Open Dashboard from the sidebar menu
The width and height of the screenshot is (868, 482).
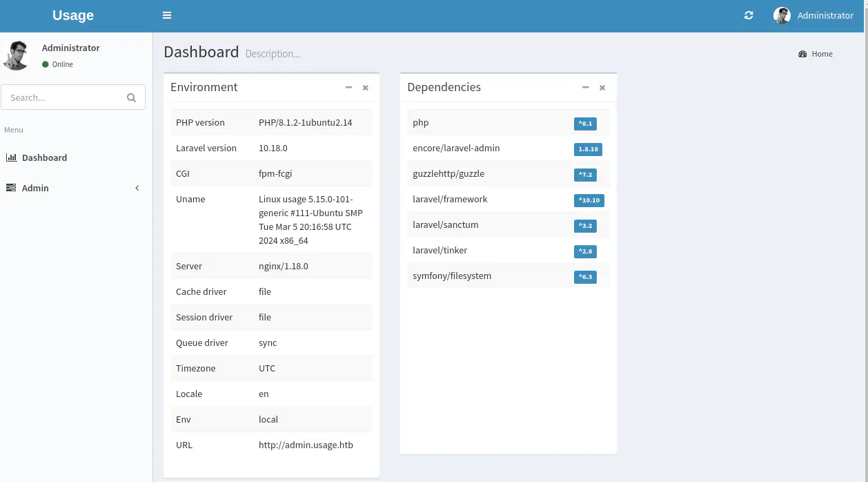(44, 157)
